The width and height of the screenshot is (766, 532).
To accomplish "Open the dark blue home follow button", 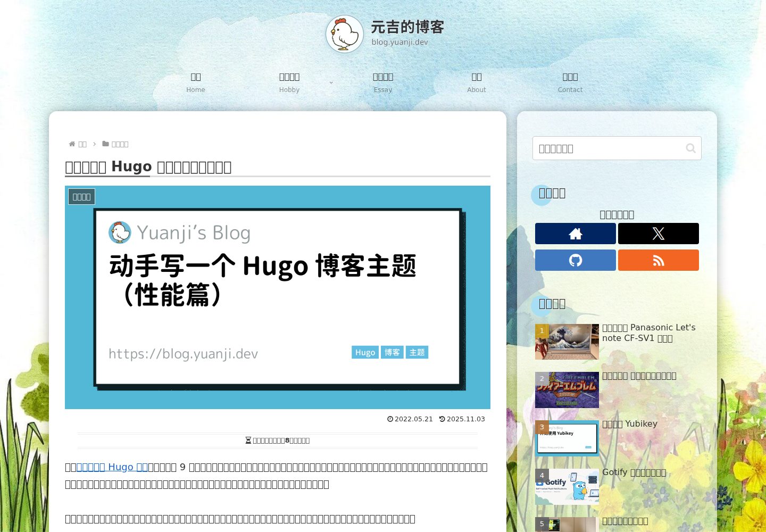I will coord(576,234).
